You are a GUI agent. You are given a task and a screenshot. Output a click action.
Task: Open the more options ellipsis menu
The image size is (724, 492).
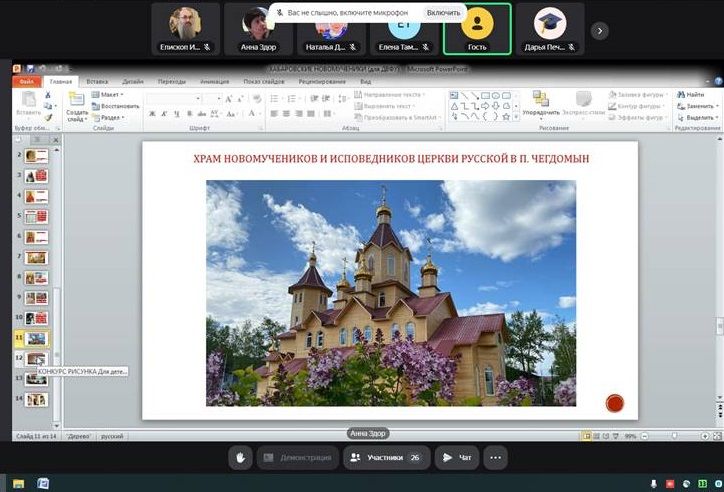point(496,457)
